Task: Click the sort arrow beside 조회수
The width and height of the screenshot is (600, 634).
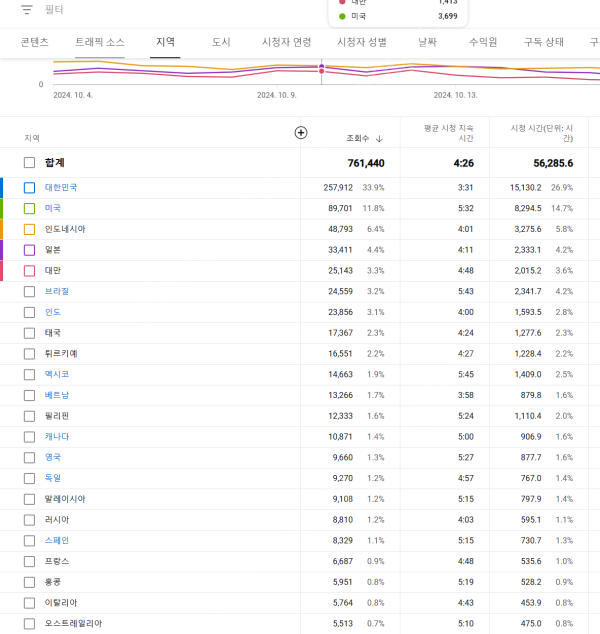Action: coord(379,138)
